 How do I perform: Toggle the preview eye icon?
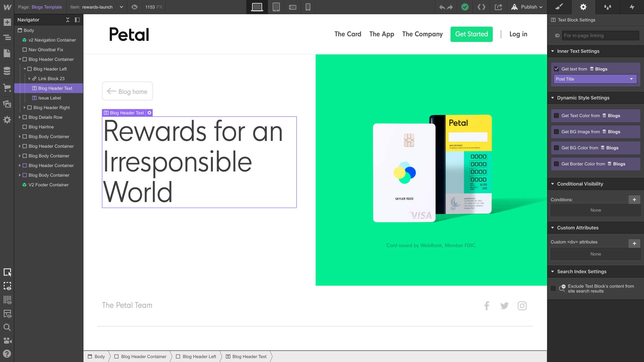(x=134, y=7)
